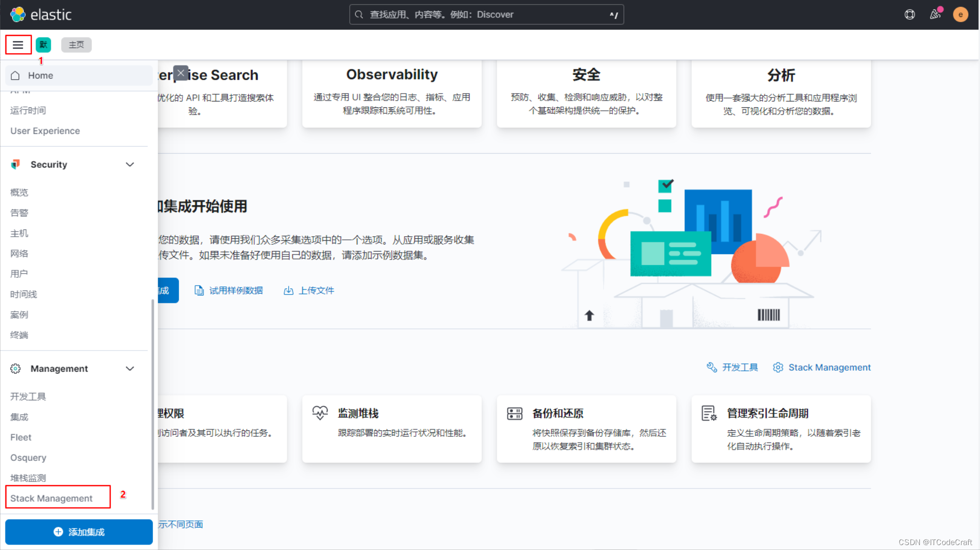Open Security 时间线 page
Viewport: 980px width, 550px height.
click(x=24, y=294)
